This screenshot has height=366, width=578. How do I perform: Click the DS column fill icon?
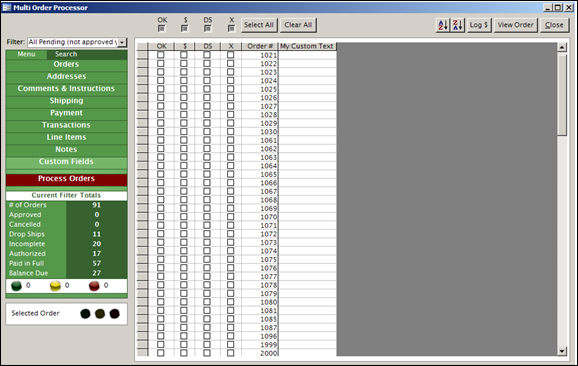(208, 28)
